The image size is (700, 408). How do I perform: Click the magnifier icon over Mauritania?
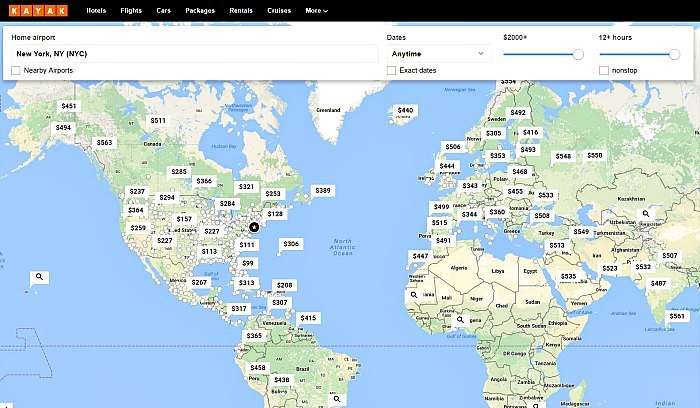pyautogui.click(x=413, y=295)
